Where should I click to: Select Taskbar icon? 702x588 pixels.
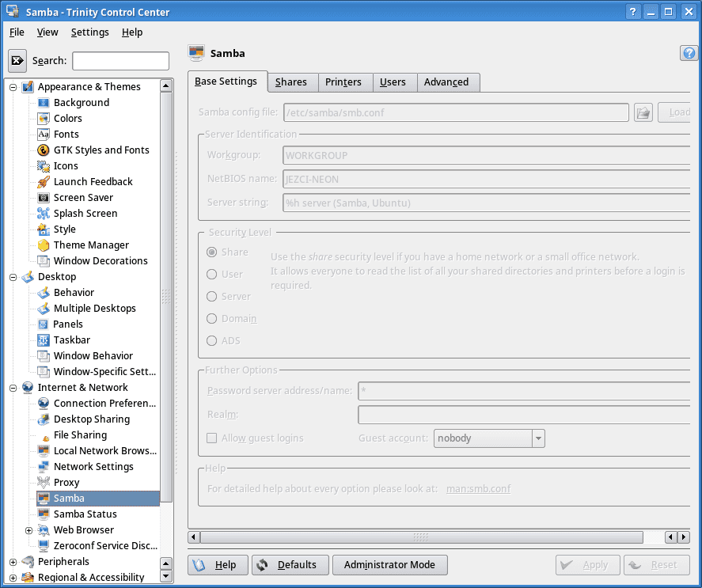[x=44, y=340]
